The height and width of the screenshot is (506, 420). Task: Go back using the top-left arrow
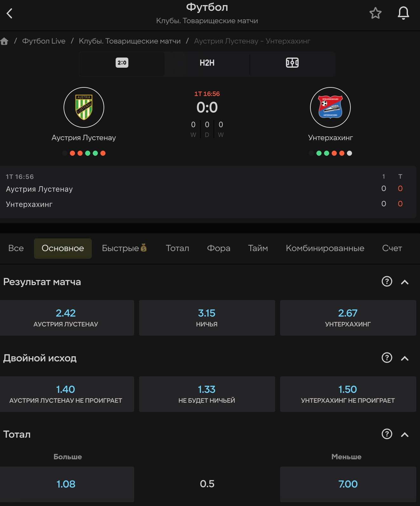click(x=10, y=13)
